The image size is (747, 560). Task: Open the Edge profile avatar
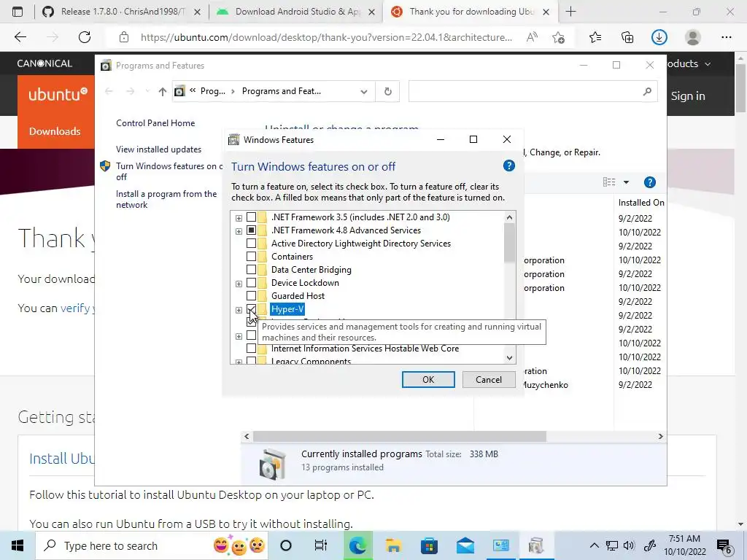(693, 37)
